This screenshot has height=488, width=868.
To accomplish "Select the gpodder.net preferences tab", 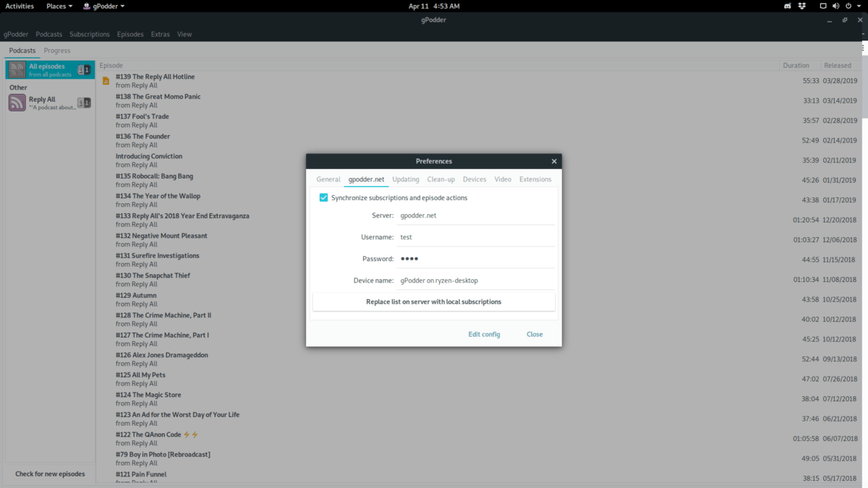I will [x=366, y=179].
